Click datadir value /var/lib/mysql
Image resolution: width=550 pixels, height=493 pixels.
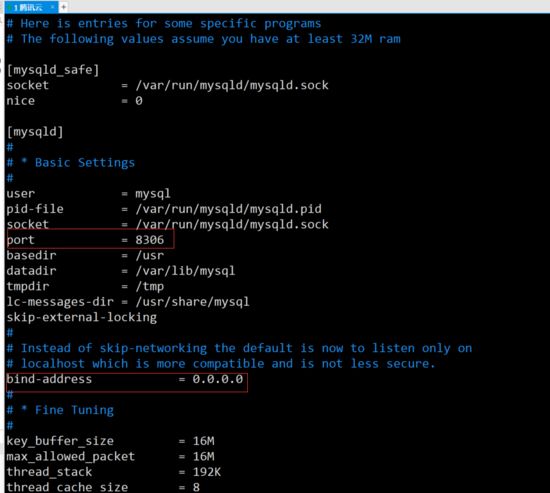(x=185, y=271)
